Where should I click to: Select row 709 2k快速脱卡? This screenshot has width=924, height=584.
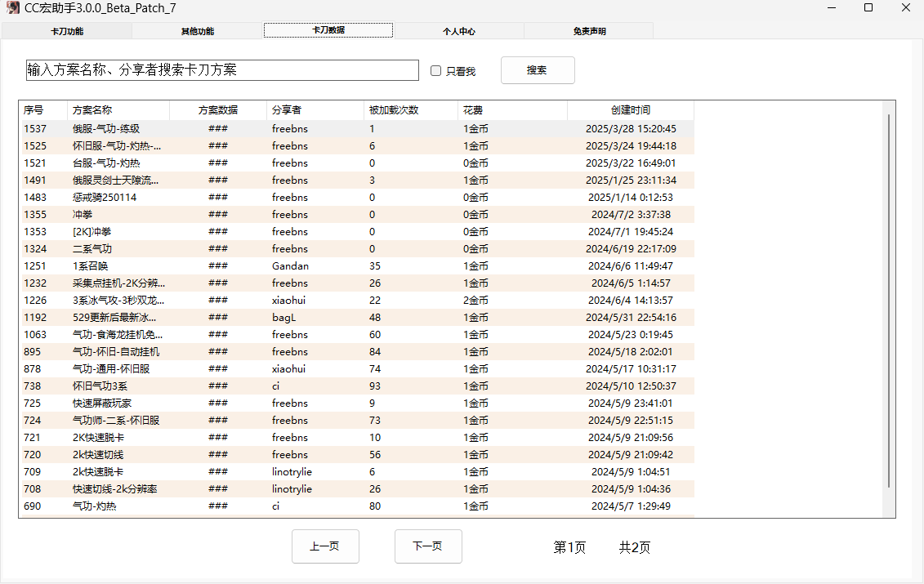[358, 471]
